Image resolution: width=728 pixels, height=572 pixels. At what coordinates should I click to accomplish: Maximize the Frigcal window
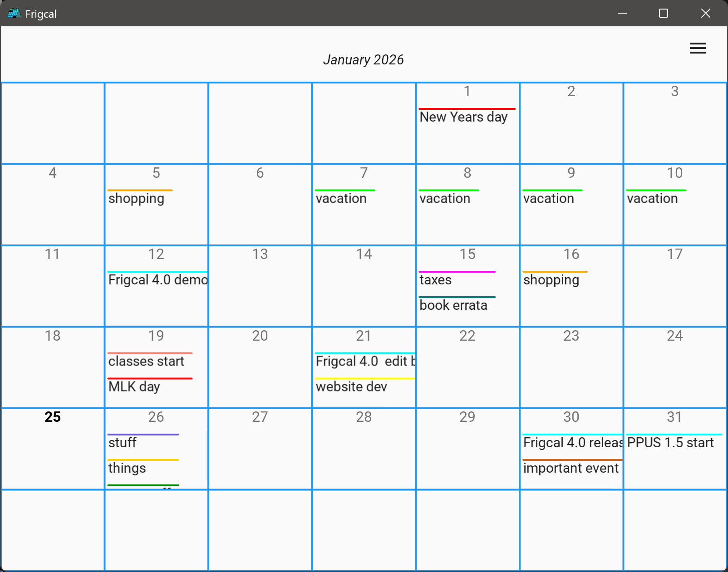[x=663, y=14]
